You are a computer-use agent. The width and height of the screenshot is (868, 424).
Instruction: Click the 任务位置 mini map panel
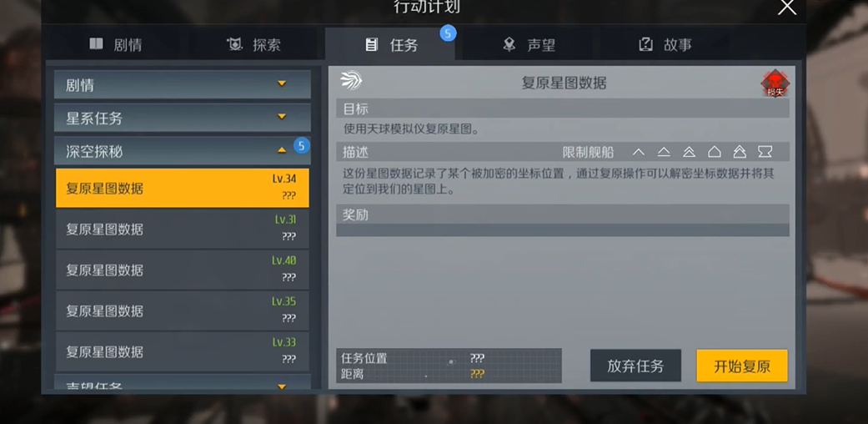coord(449,366)
